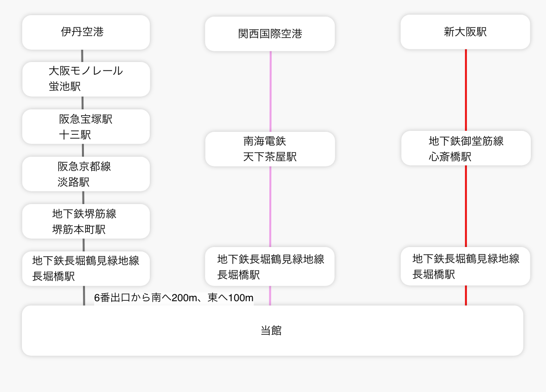Click the large 当館 destination box
The image size is (546, 392).
point(272,330)
